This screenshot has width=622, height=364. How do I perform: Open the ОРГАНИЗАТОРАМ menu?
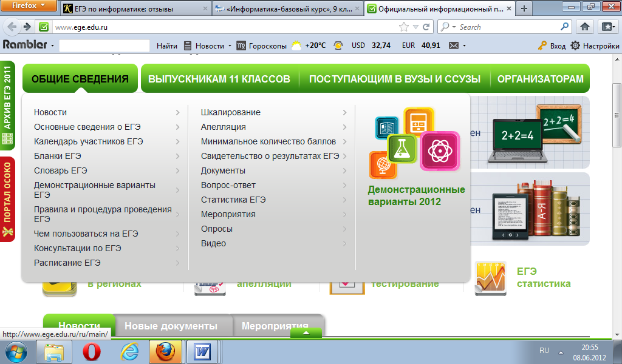click(x=540, y=79)
